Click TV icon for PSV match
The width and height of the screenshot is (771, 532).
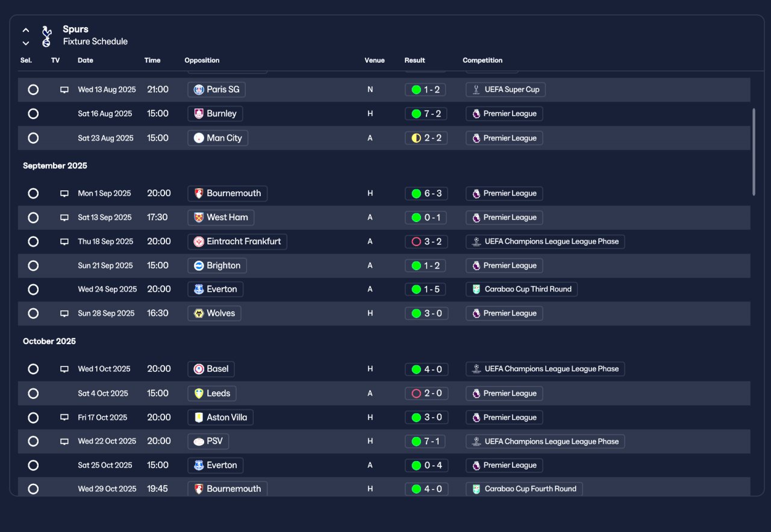(x=64, y=441)
